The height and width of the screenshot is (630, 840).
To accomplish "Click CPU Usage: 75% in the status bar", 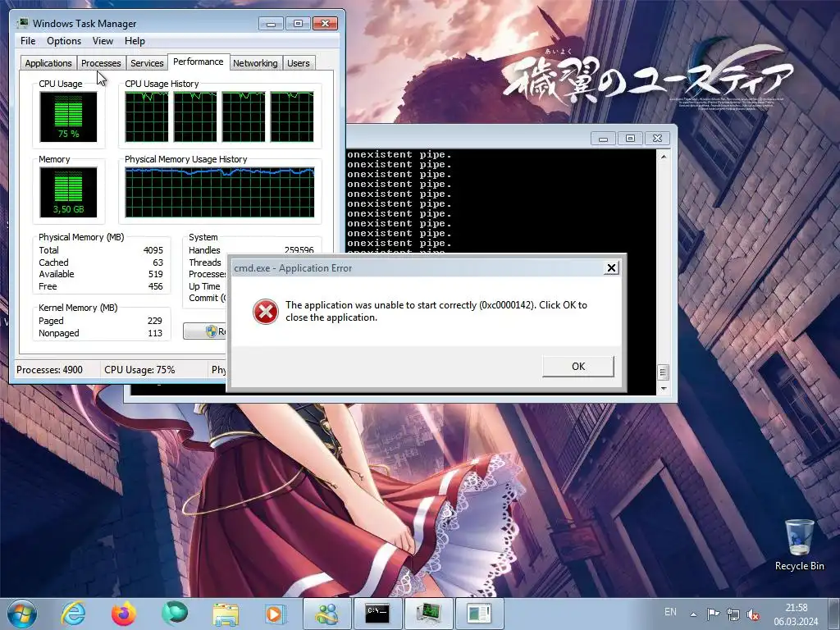I will tap(139, 370).
